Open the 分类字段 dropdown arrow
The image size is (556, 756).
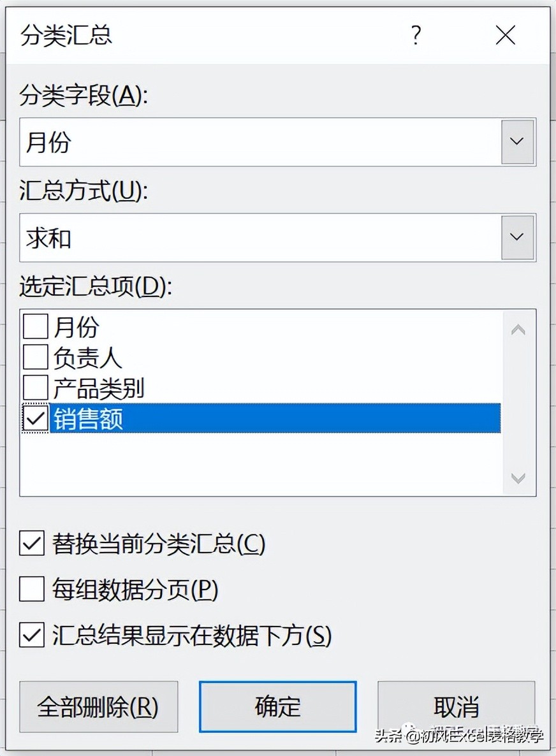pyautogui.click(x=517, y=142)
